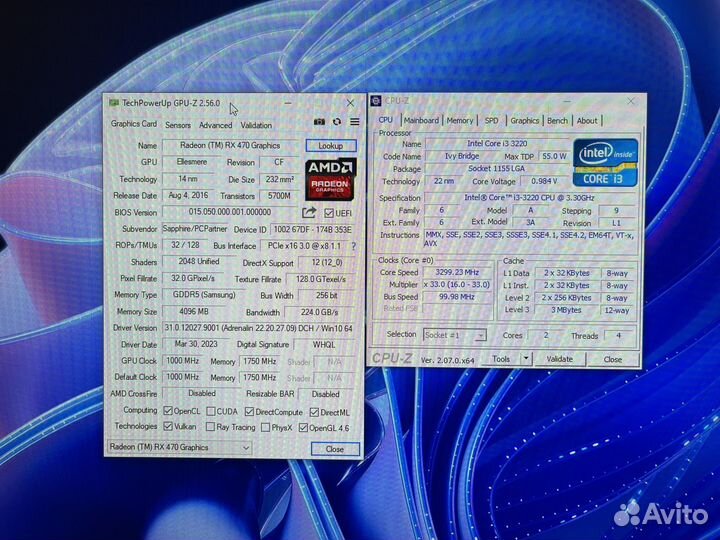720x540 pixels.
Task: Open the GPU-Z hamburger menu
Action: [x=354, y=122]
